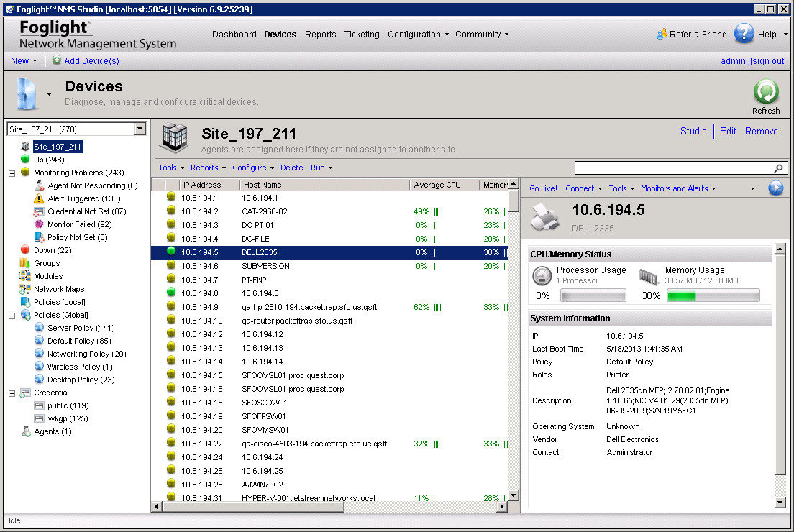Open the Community menu
The height and width of the screenshot is (532, 794).
[482, 34]
